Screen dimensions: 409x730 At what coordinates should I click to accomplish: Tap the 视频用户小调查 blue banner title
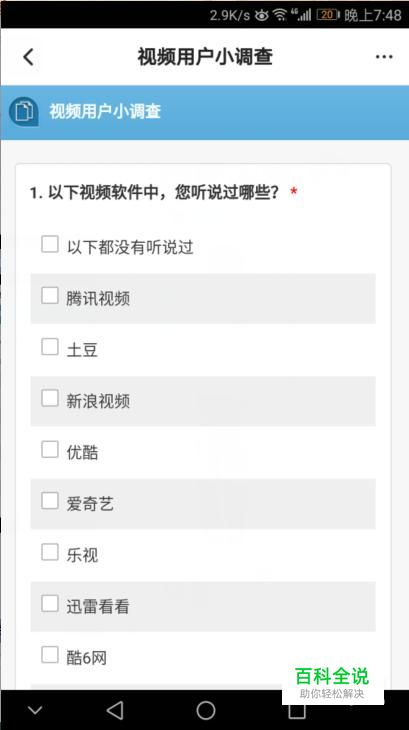pyautogui.click(x=105, y=112)
